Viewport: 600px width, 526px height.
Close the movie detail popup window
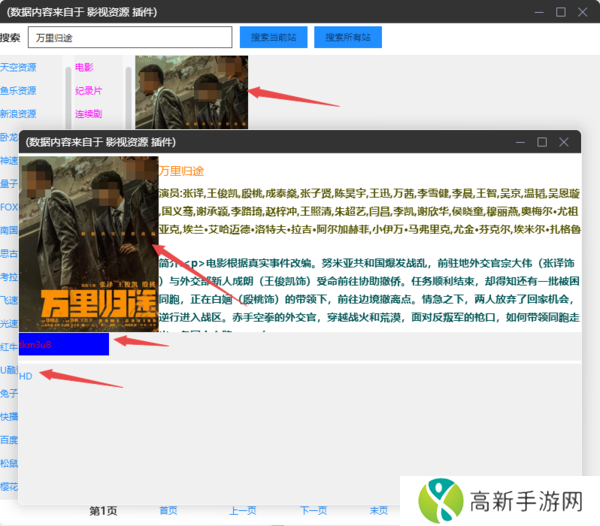(x=564, y=142)
